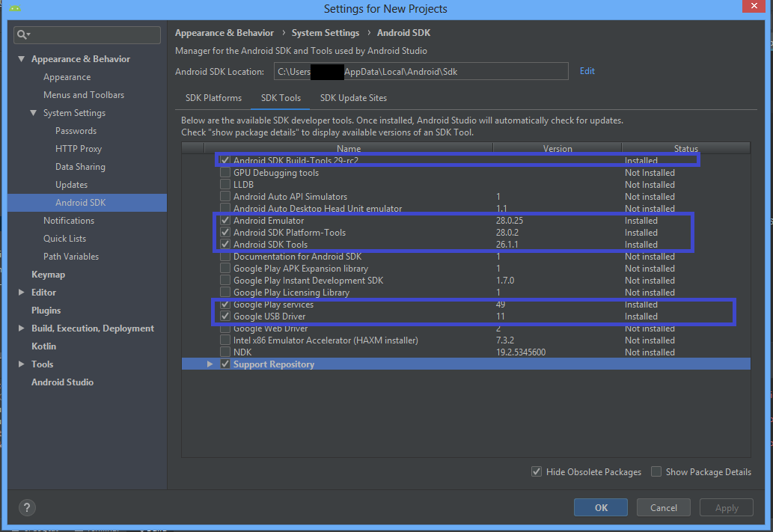
Task: Click System Settings in breadcrumb
Action: click(x=326, y=32)
